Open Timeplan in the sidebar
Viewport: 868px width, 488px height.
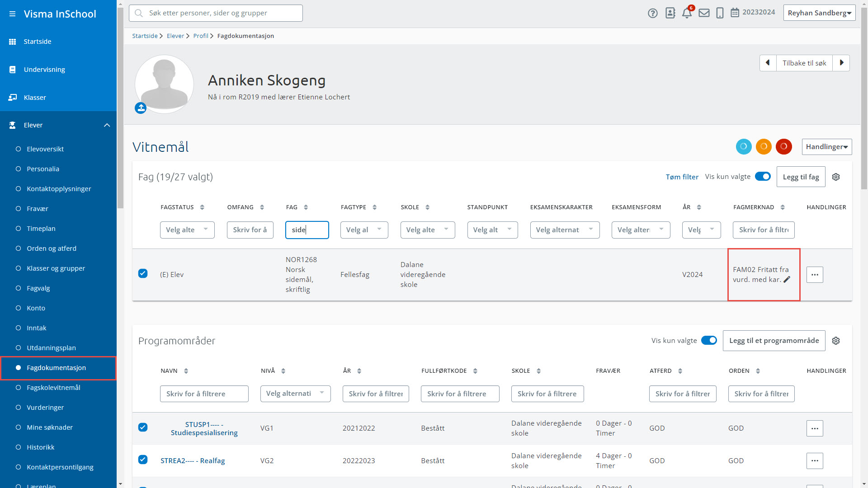[x=41, y=229]
